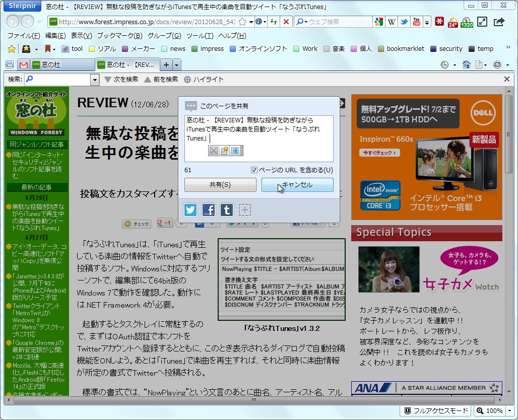Share the page to Twitter
This screenshot has width=518, height=420.
(x=190, y=210)
